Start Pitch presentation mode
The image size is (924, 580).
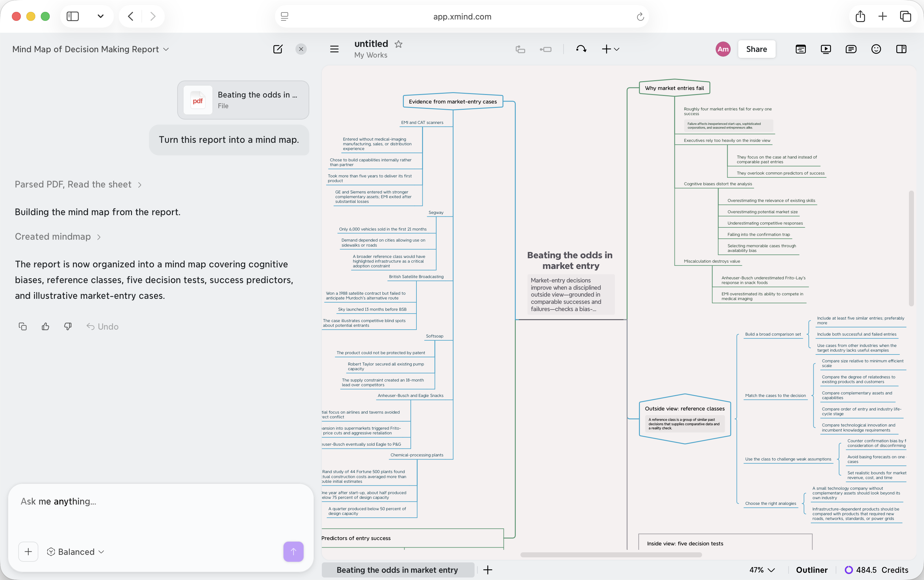pyautogui.click(x=826, y=49)
